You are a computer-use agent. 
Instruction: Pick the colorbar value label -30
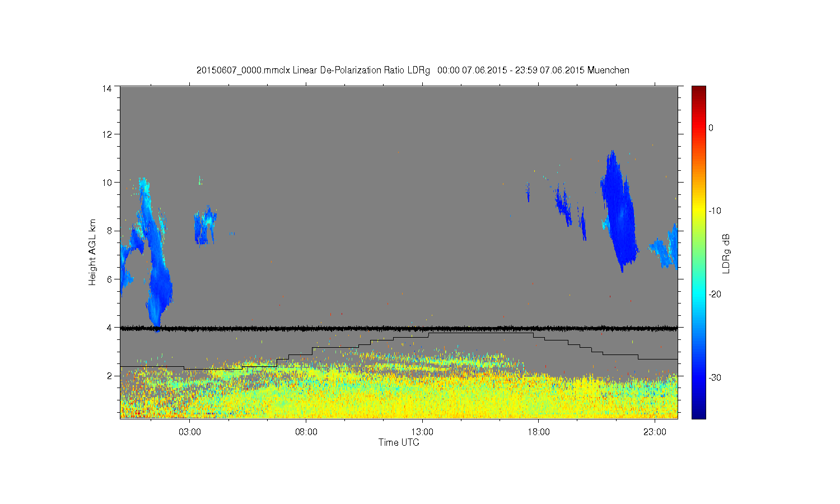point(715,378)
